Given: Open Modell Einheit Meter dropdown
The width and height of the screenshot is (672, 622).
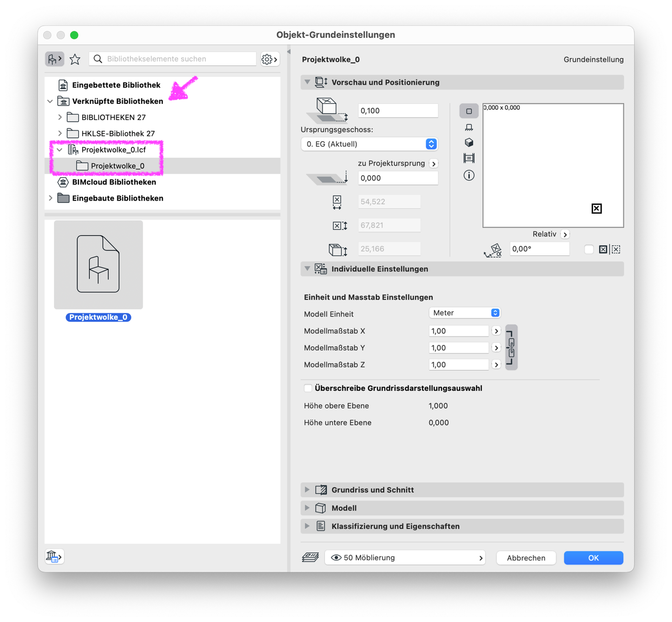Looking at the screenshot, I should tap(464, 313).
